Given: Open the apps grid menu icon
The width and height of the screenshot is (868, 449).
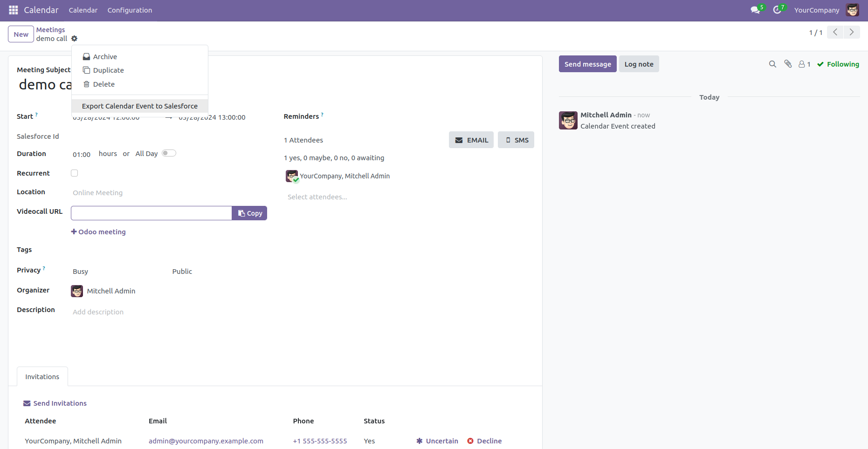Looking at the screenshot, I should pos(14,10).
